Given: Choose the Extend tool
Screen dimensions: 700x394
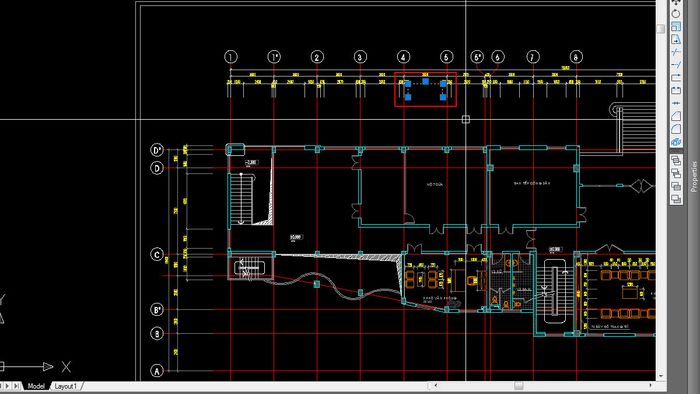Looking at the screenshot, I should (676, 65).
